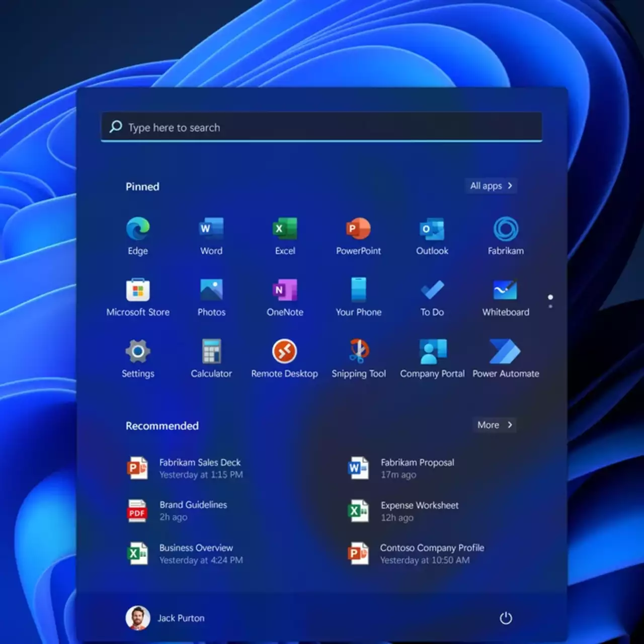Image resolution: width=644 pixels, height=644 pixels.
Task: Click the "Brand Guidelines" file name
Action: [193, 505]
